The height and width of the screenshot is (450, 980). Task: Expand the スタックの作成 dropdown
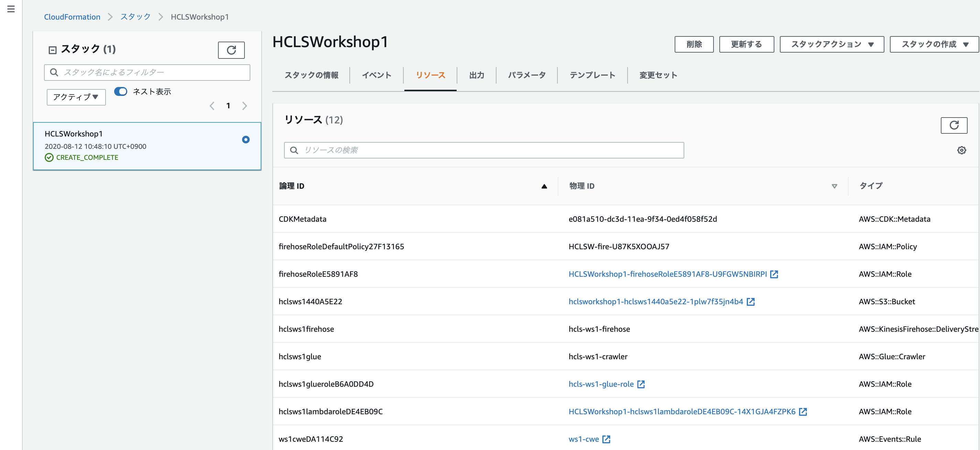pos(934,44)
